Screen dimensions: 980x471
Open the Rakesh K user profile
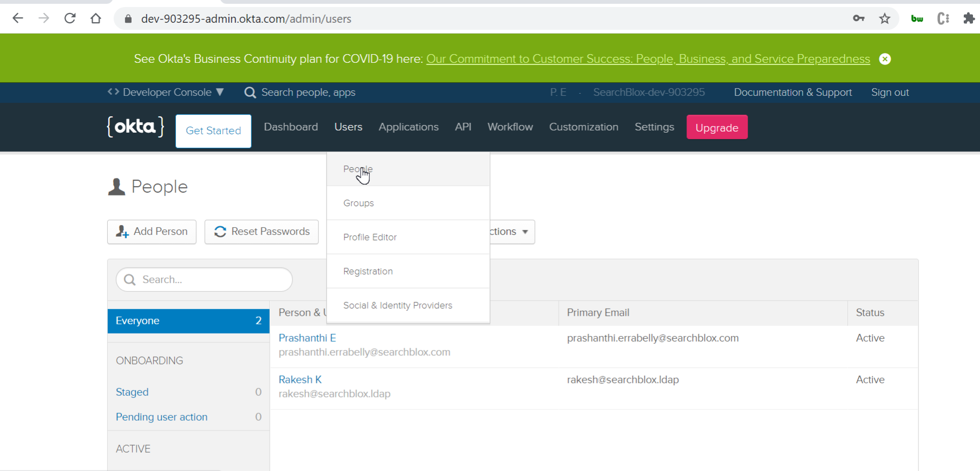point(300,380)
